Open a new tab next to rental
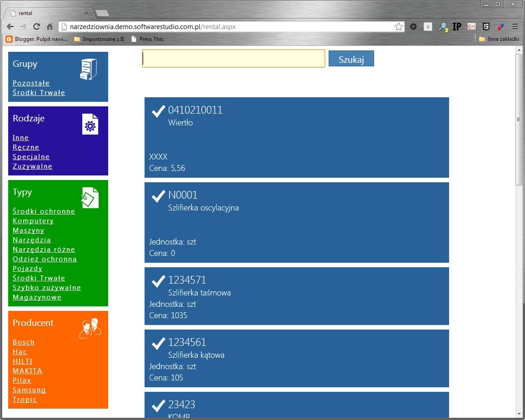The height and width of the screenshot is (420, 525). [102, 13]
